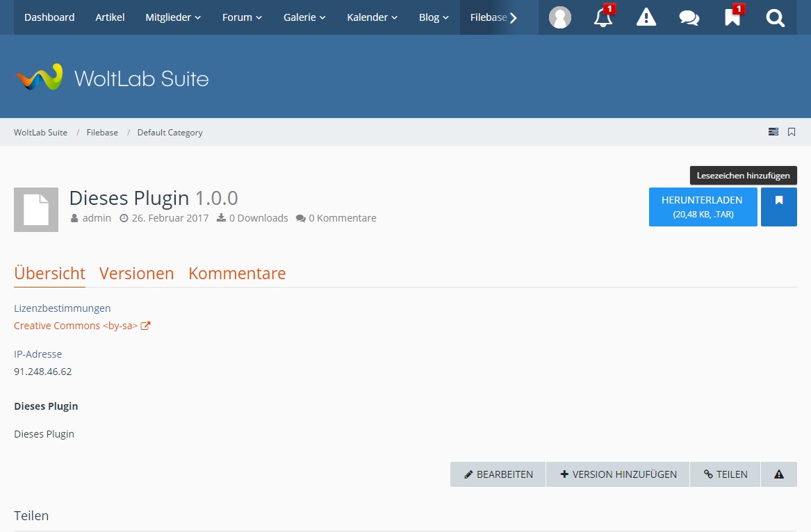The height and width of the screenshot is (532, 811).
Task: Open the conversations speech bubble icon
Action: tap(689, 17)
